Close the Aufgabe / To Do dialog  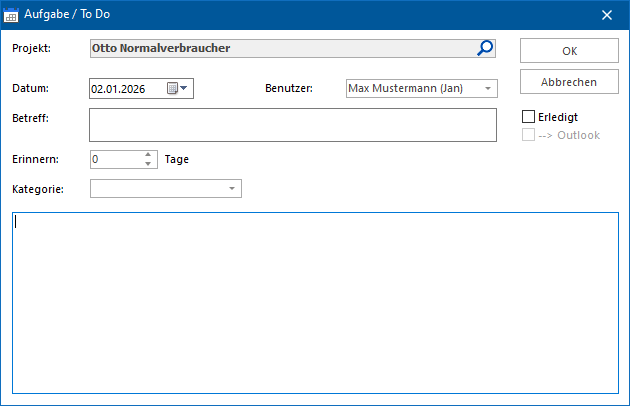click(x=607, y=15)
